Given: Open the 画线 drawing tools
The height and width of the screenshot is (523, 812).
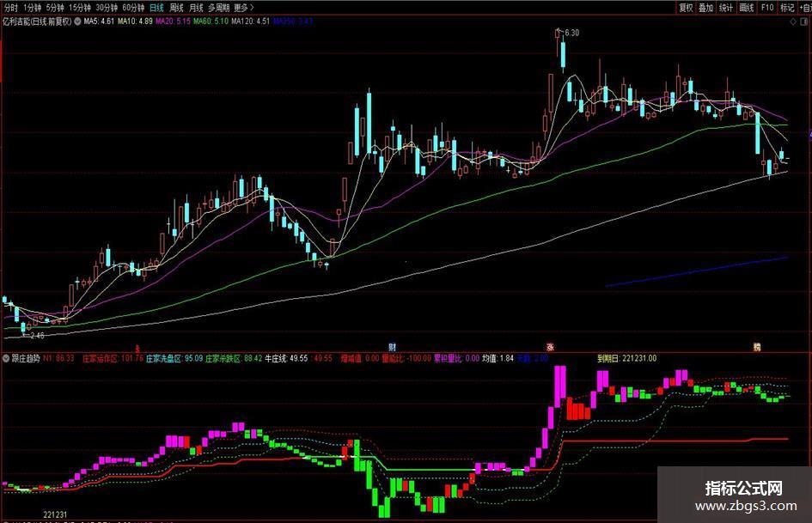Looking at the screenshot, I should 747,7.
